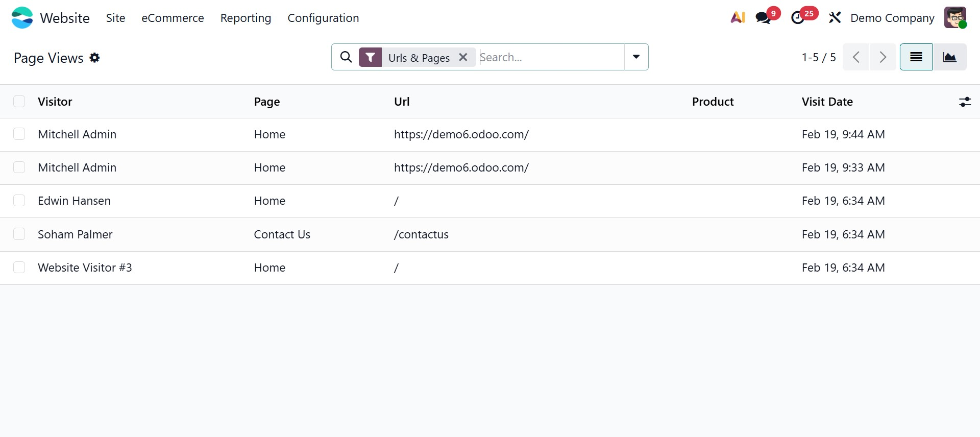Click the debug tools wrench icon
Screen dimensions: 980x437
[835, 18]
